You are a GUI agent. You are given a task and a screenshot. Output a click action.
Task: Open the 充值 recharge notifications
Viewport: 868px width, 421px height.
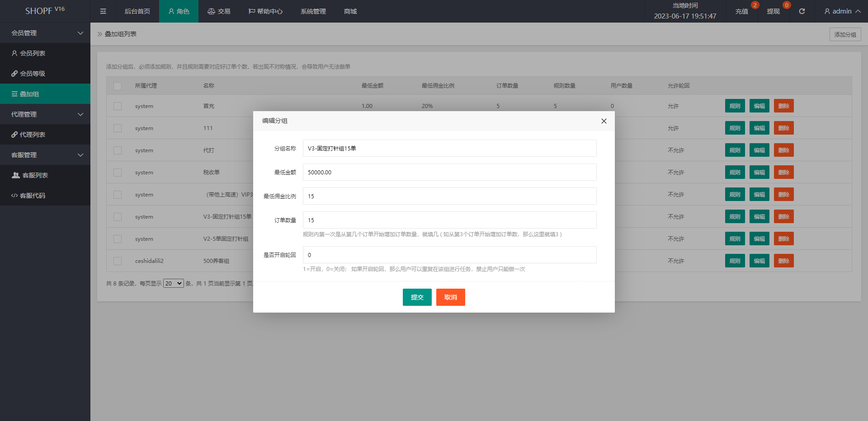tap(741, 11)
